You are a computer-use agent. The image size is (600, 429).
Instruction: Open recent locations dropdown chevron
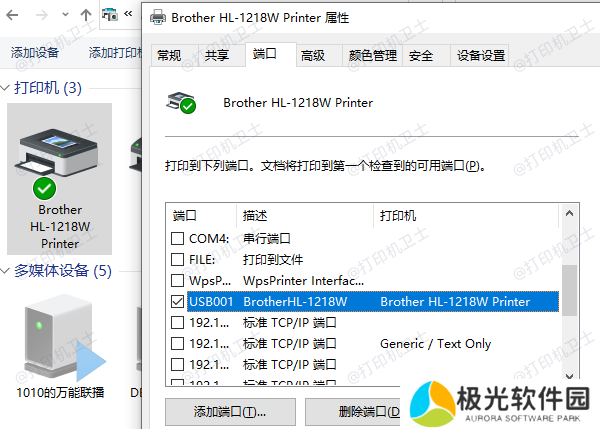click(x=65, y=15)
